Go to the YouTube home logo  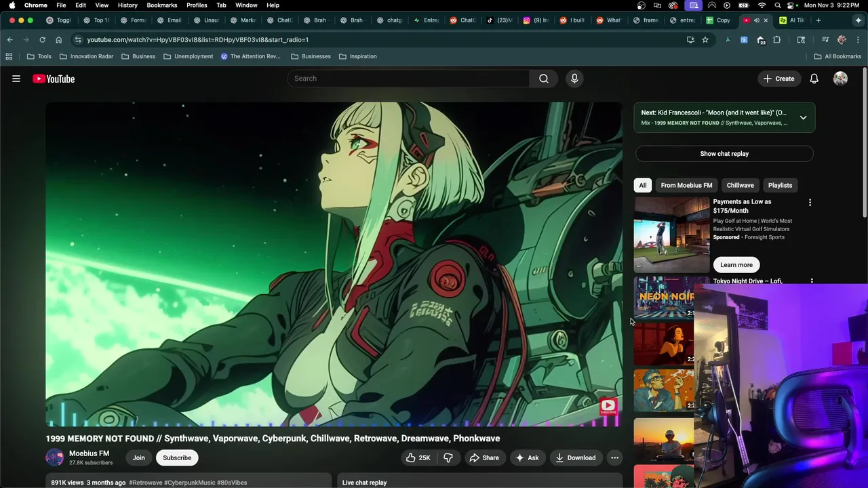pos(54,79)
